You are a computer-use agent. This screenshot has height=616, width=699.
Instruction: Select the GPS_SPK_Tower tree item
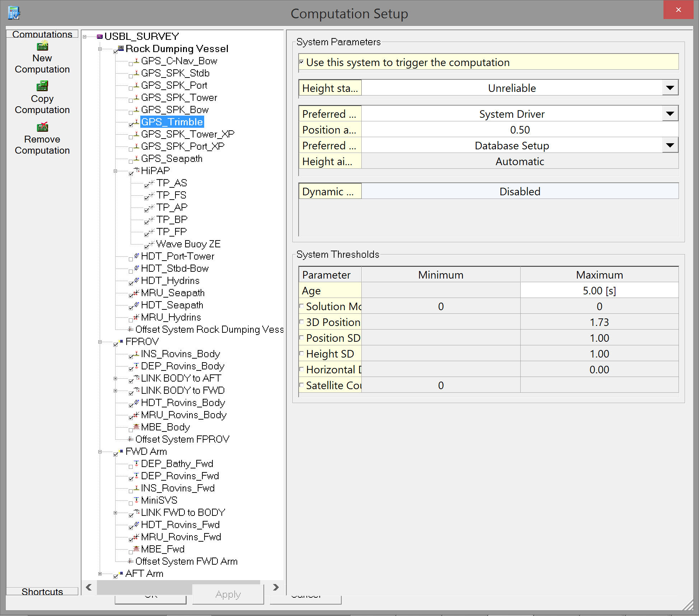pyautogui.click(x=179, y=98)
